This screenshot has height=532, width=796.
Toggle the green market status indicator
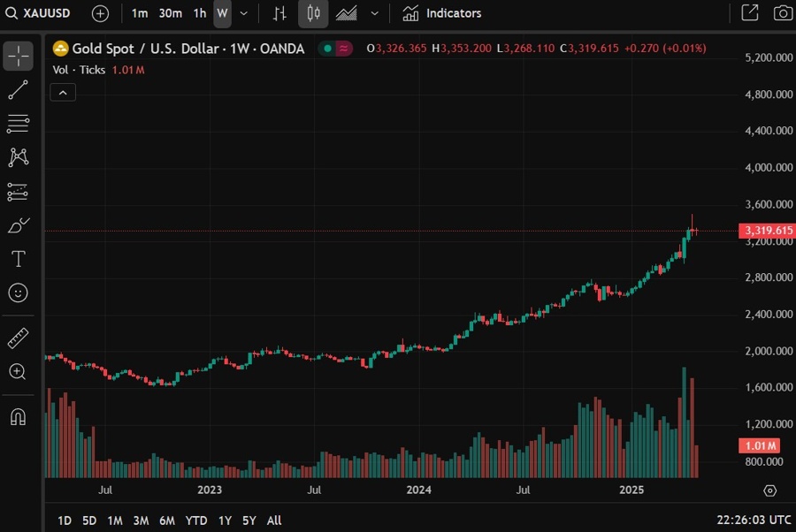coord(327,49)
